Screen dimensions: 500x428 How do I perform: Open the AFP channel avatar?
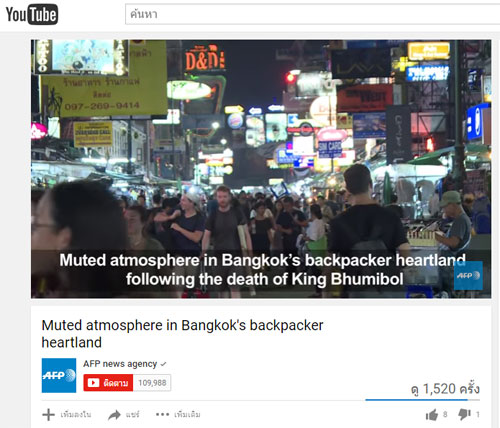[x=59, y=375]
